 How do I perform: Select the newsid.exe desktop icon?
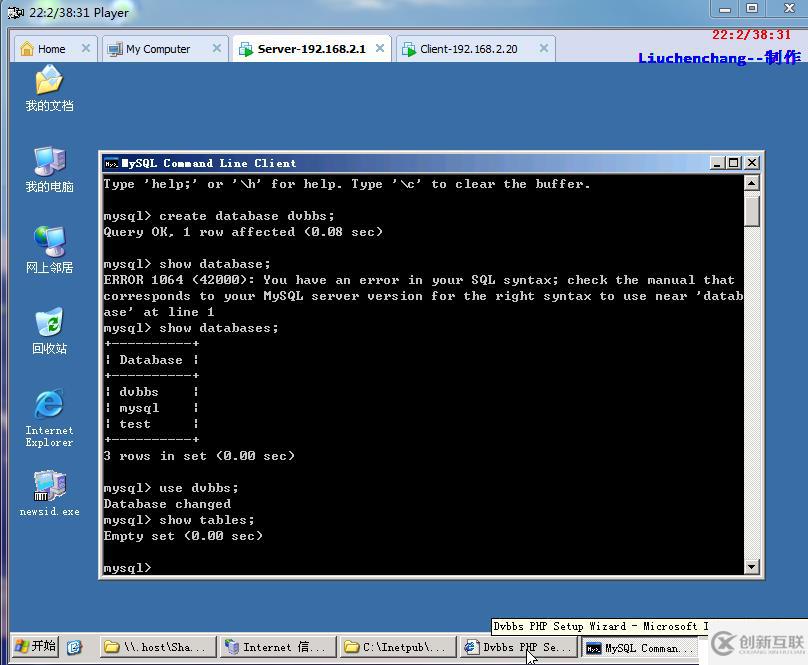(x=49, y=493)
